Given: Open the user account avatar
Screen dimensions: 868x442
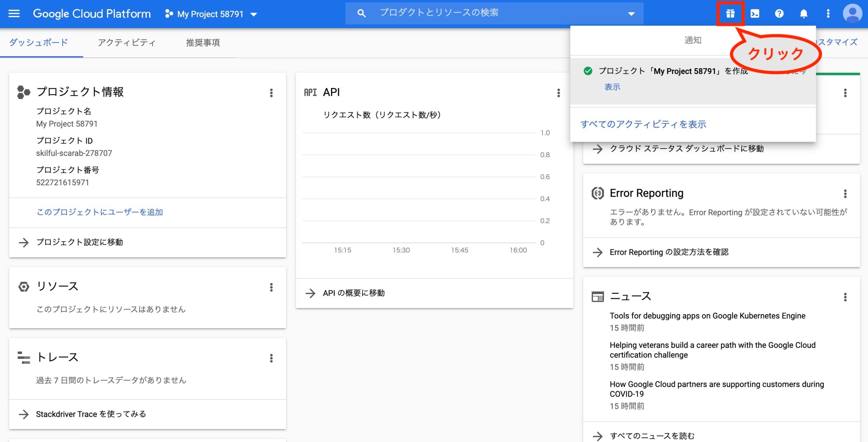Looking at the screenshot, I should [x=852, y=14].
